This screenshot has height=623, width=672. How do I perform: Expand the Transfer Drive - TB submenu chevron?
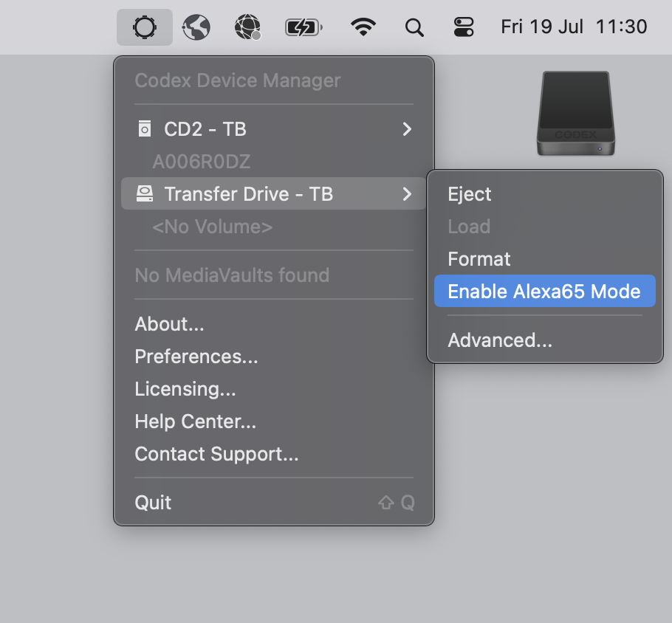406,194
